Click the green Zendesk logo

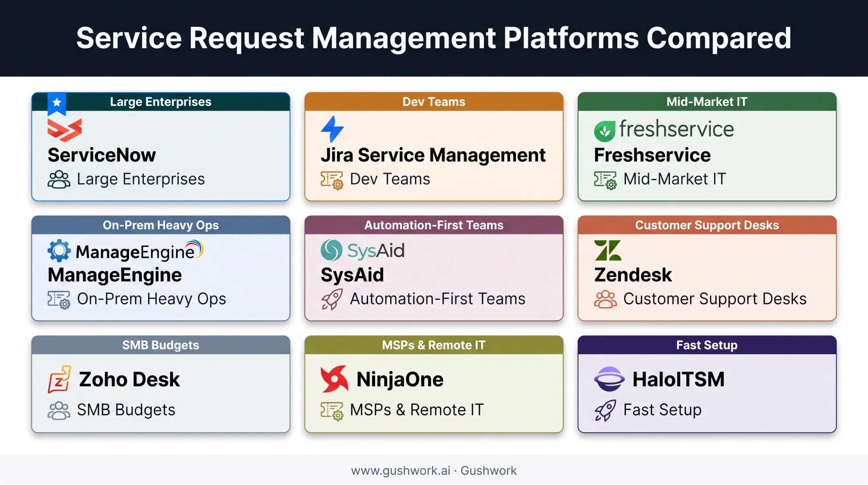click(x=608, y=251)
